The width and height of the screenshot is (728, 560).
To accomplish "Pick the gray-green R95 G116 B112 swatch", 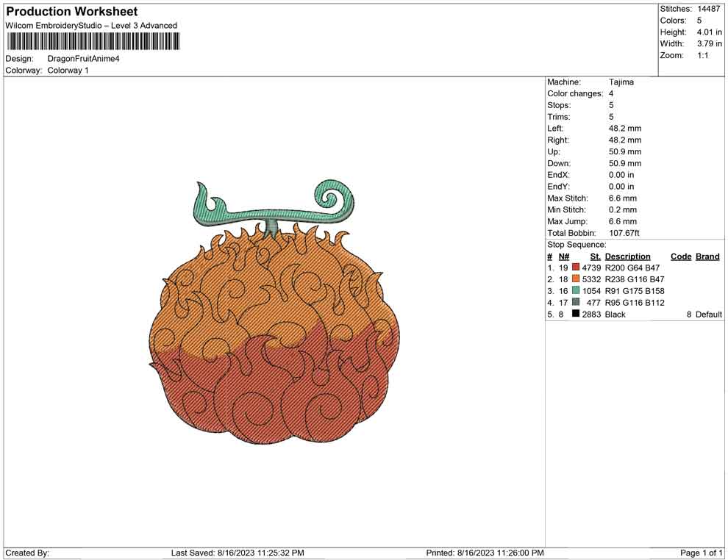I will [576, 302].
